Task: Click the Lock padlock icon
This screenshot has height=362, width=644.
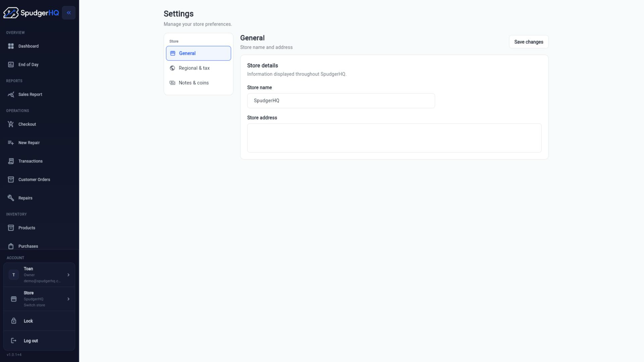Action: click(x=14, y=321)
